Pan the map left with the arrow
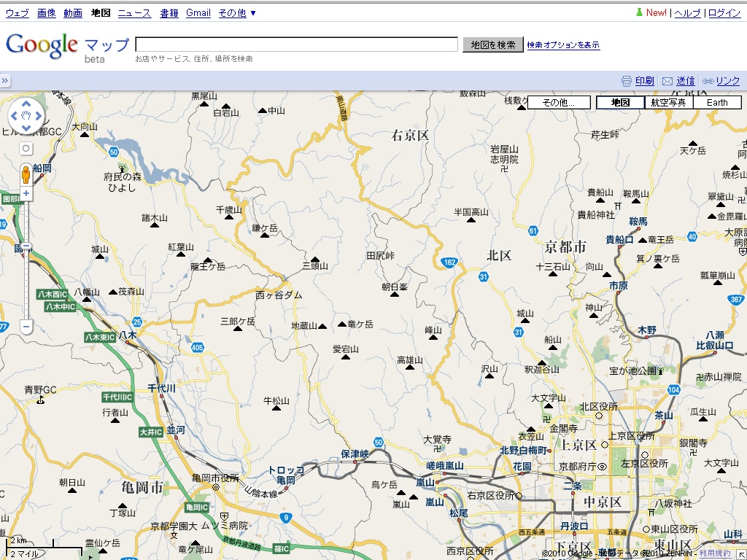The width and height of the screenshot is (747, 560). (15, 116)
